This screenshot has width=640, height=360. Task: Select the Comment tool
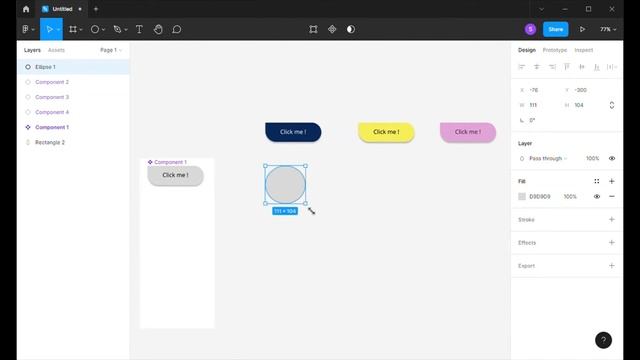pyautogui.click(x=176, y=29)
